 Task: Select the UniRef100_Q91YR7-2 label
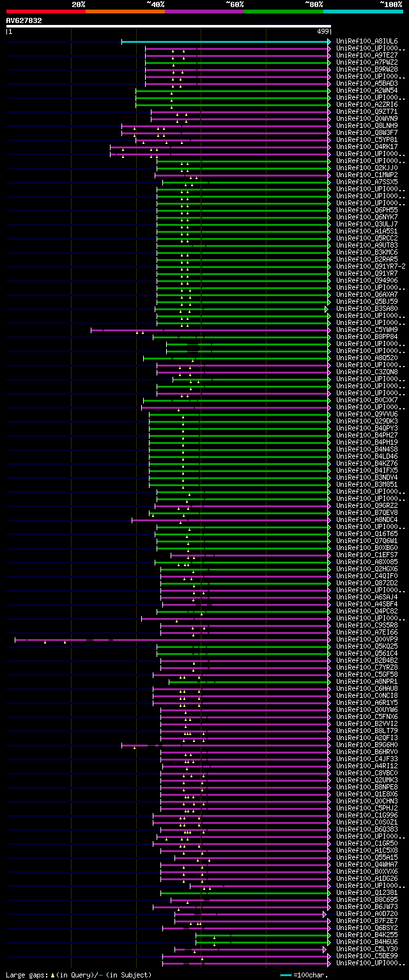point(371,267)
